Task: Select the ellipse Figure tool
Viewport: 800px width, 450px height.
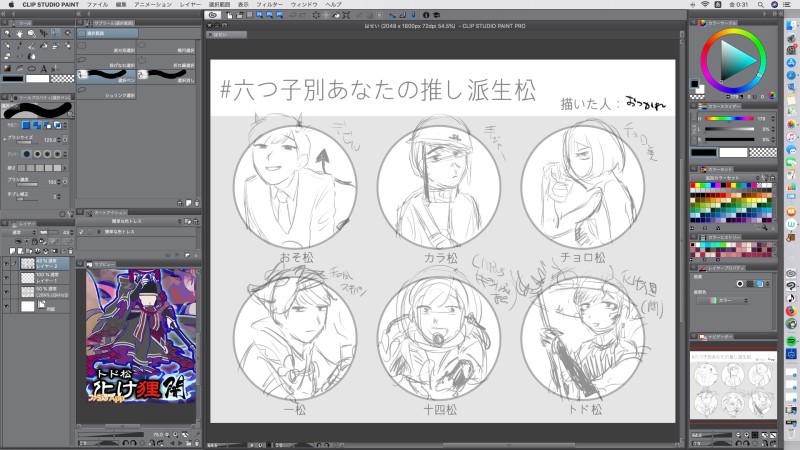Action: [31, 68]
